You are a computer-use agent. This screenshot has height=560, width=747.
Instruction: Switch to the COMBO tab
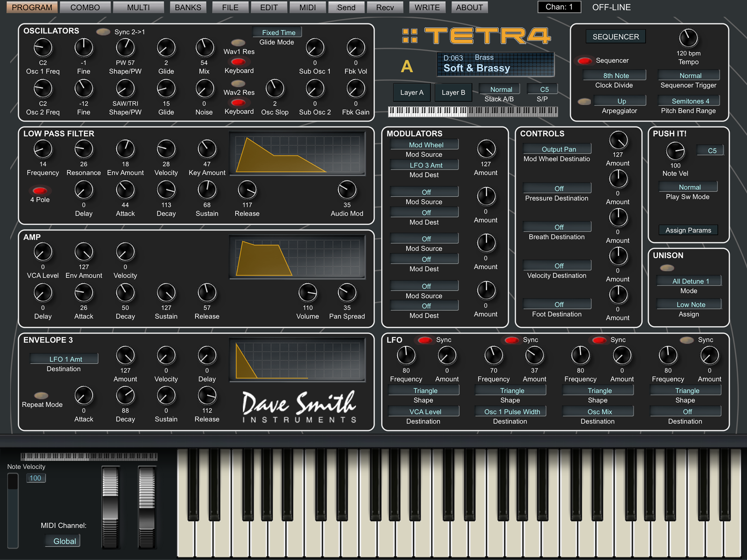[85, 7]
